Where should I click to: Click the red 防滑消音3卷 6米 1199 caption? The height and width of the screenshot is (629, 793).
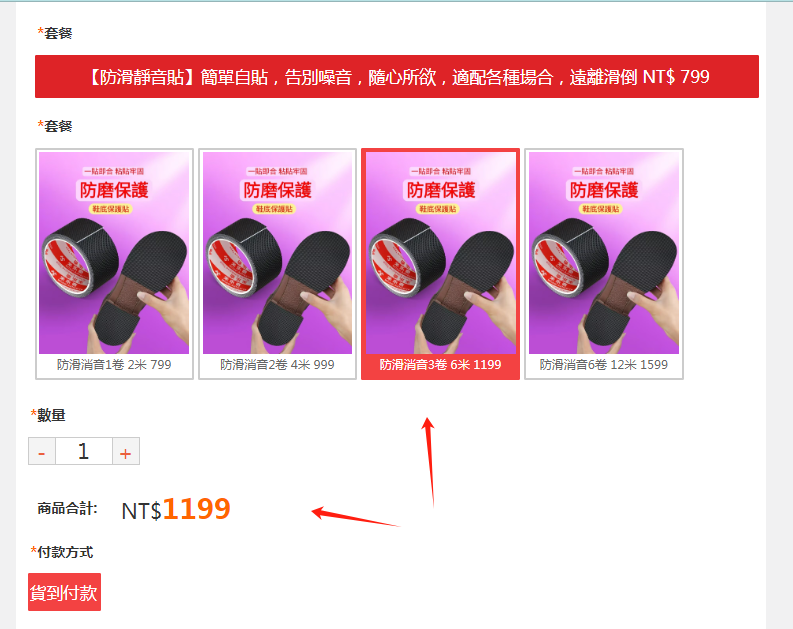tap(440, 365)
